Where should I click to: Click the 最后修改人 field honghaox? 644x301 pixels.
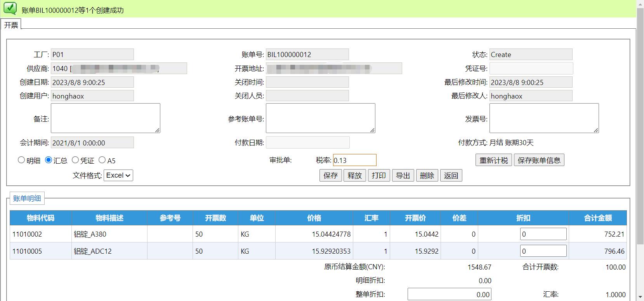(x=531, y=96)
